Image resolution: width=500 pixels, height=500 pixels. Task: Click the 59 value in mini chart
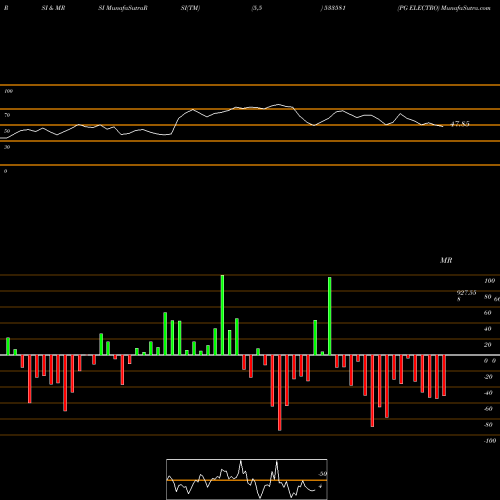(323, 474)
